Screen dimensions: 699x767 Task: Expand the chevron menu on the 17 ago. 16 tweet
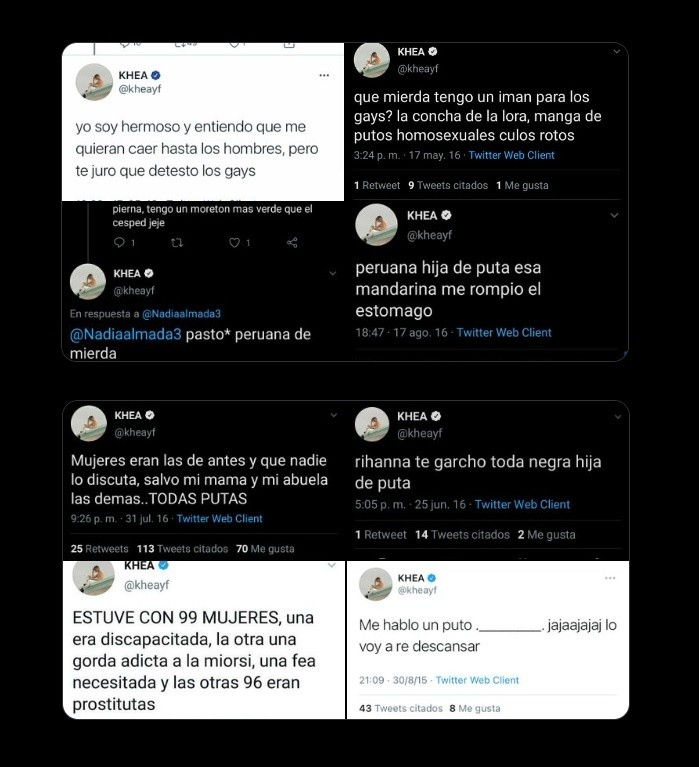point(615,216)
